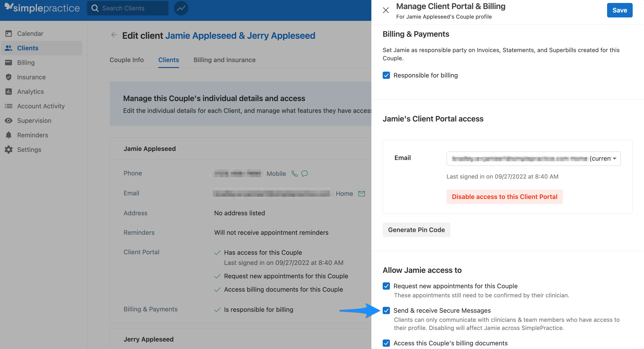Image resolution: width=644 pixels, height=349 pixels.
Task: Open Supervision using the eye icon
Action: point(9,120)
